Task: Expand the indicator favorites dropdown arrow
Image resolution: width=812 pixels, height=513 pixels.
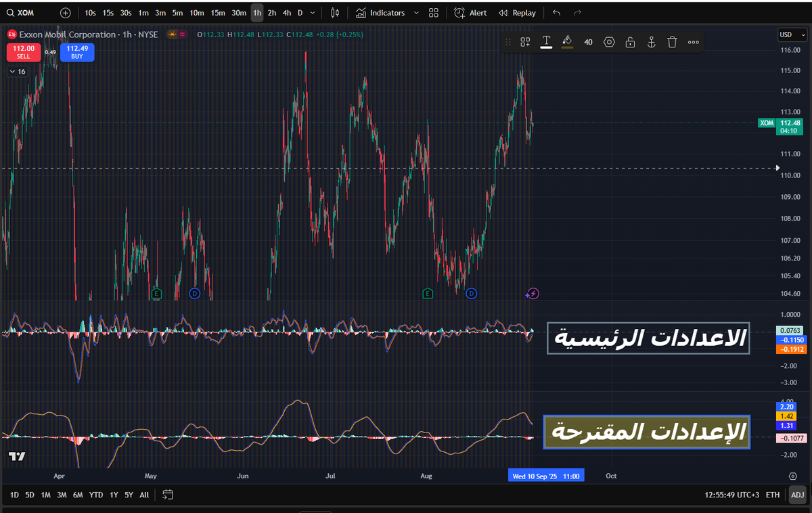Action: (416, 13)
